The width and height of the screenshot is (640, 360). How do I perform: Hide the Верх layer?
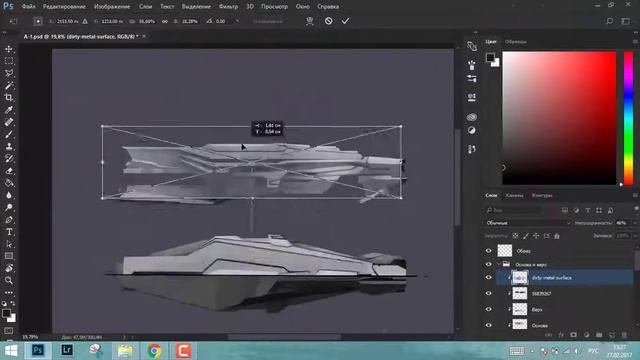pyautogui.click(x=489, y=309)
